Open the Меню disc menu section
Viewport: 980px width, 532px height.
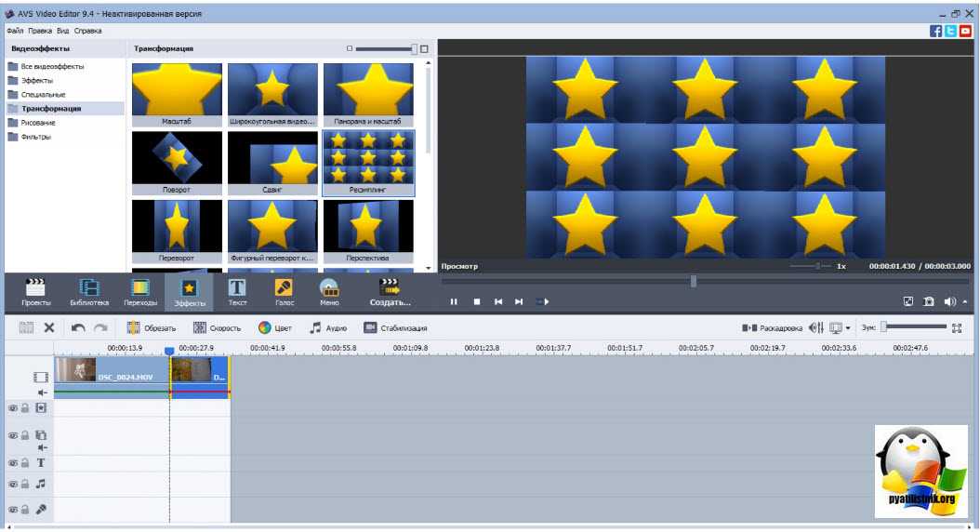pos(329,291)
